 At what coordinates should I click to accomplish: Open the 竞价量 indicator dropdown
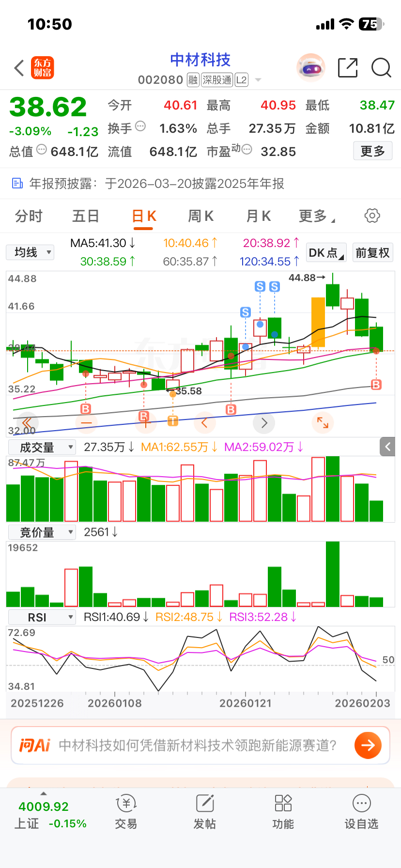tap(42, 532)
